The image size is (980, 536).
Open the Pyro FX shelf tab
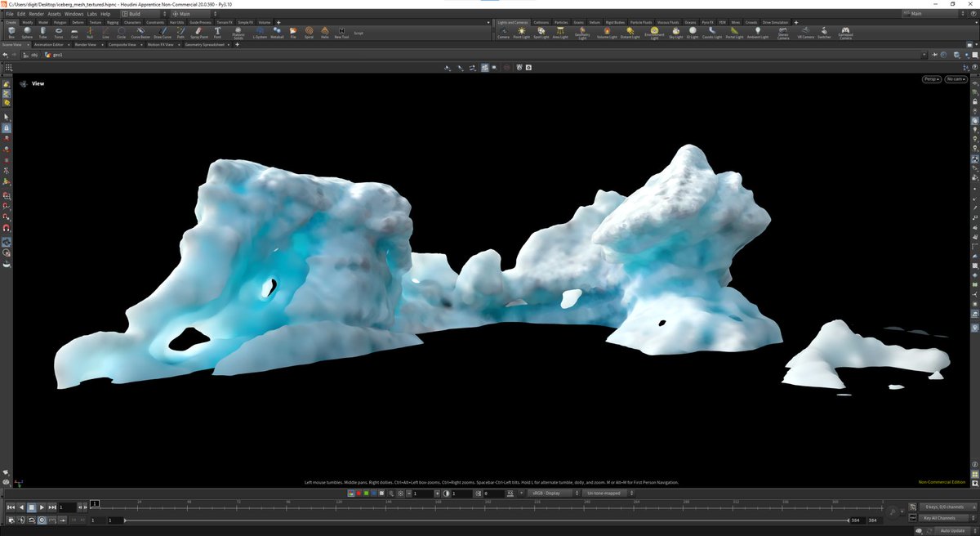pos(707,22)
